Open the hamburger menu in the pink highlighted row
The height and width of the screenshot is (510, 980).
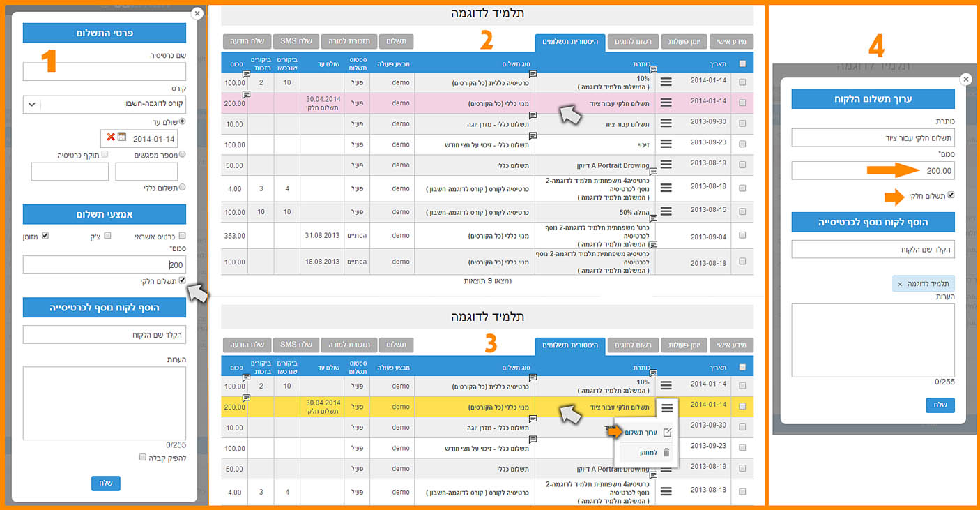tap(666, 103)
